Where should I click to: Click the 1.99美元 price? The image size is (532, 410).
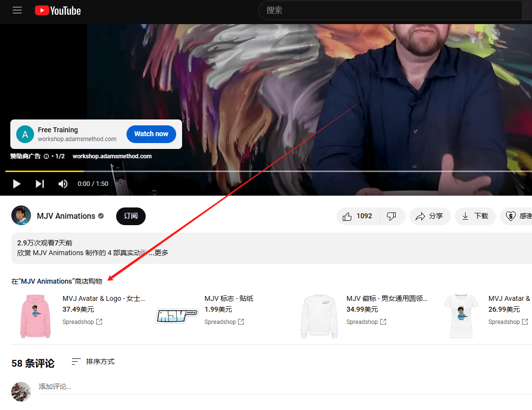tap(218, 309)
